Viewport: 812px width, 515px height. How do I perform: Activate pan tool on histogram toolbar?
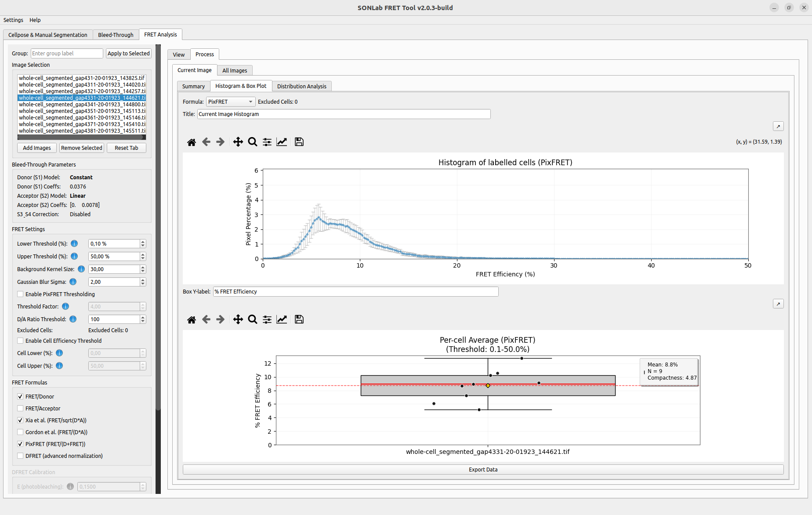point(238,142)
